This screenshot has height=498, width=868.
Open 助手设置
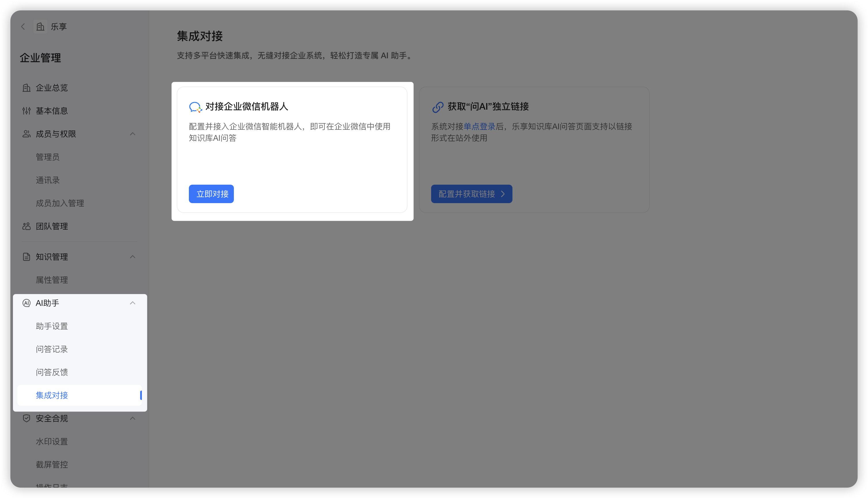[x=79, y=326]
